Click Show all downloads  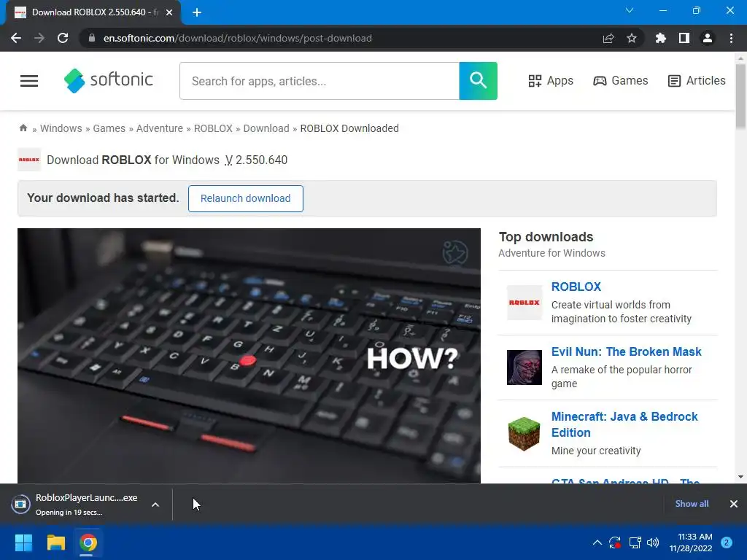pos(692,504)
